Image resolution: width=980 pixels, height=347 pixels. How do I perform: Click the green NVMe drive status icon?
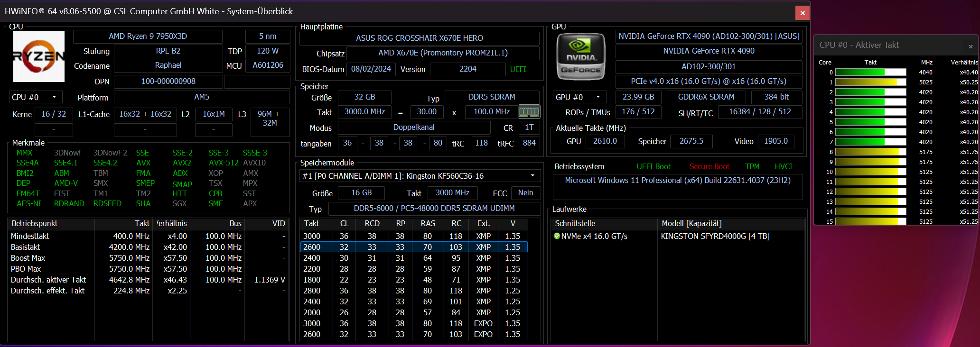[x=557, y=236]
